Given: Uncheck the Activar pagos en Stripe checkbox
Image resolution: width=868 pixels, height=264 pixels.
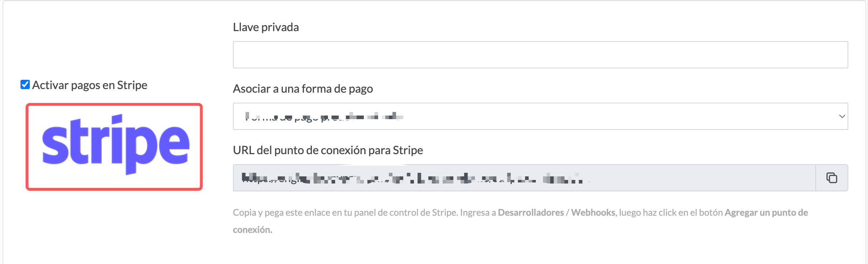Looking at the screenshot, I should click(x=25, y=84).
